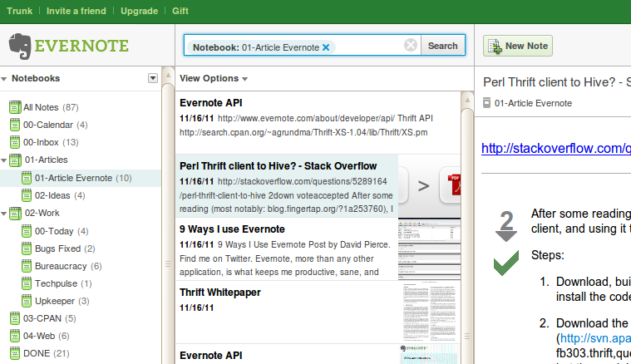Screen dimensions: 631x364
Task: Click the New Note button label
Action: 526,46
